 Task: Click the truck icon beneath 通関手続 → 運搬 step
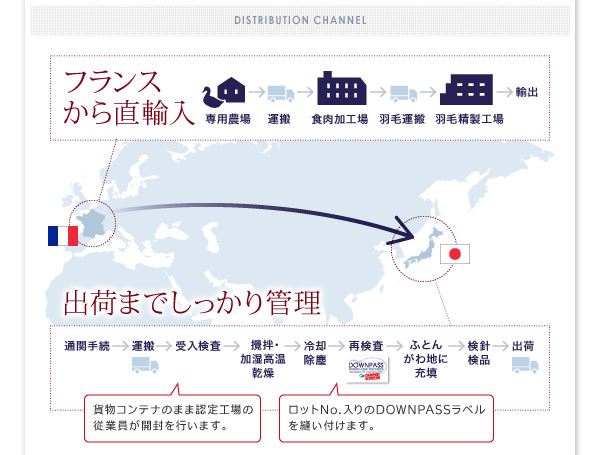pos(145,365)
